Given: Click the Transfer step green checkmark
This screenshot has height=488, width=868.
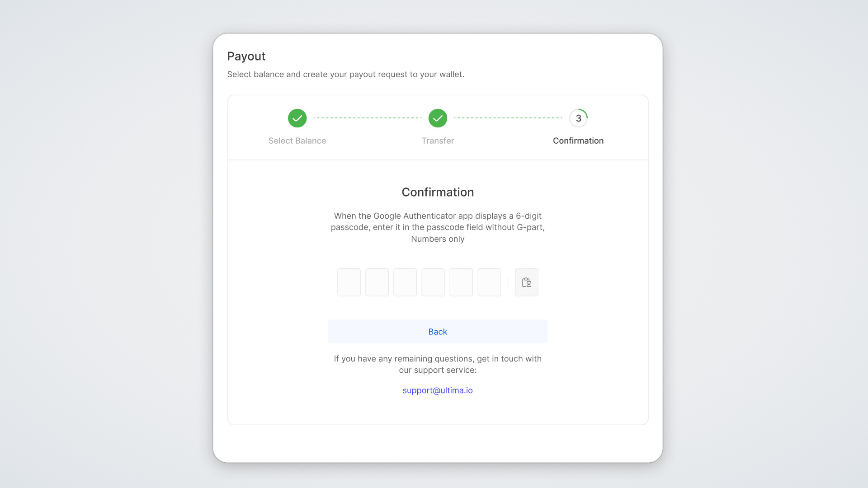Looking at the screenshot, I should tap(438, 118).
